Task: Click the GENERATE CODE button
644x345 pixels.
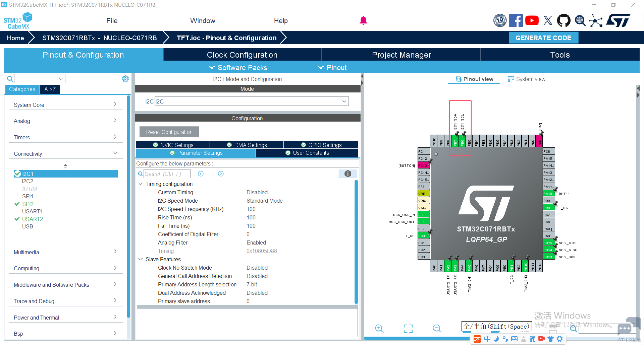Action: tap(543, 38)
